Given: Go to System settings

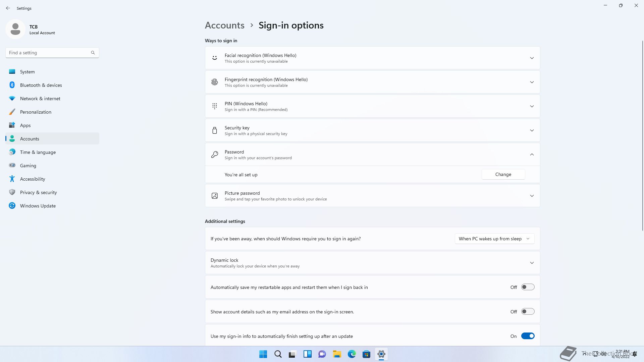Looking at the screenshot, I should (52, 72).
